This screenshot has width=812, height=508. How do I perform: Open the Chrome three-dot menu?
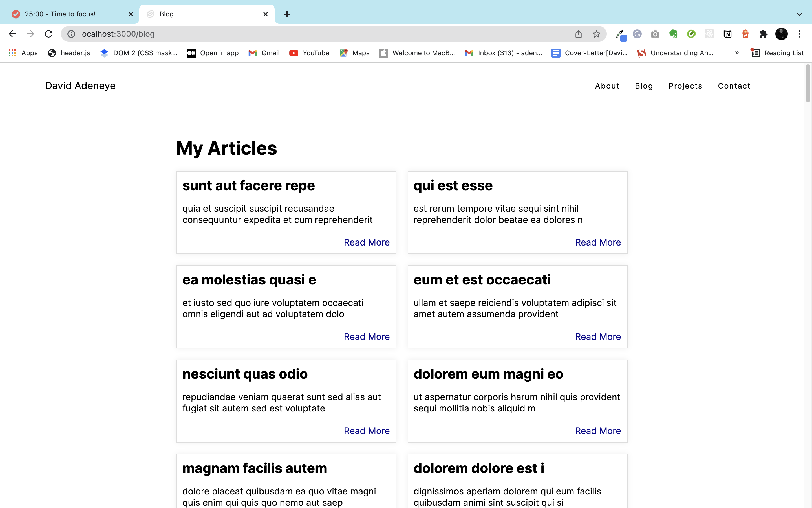(x=800, y=34)
